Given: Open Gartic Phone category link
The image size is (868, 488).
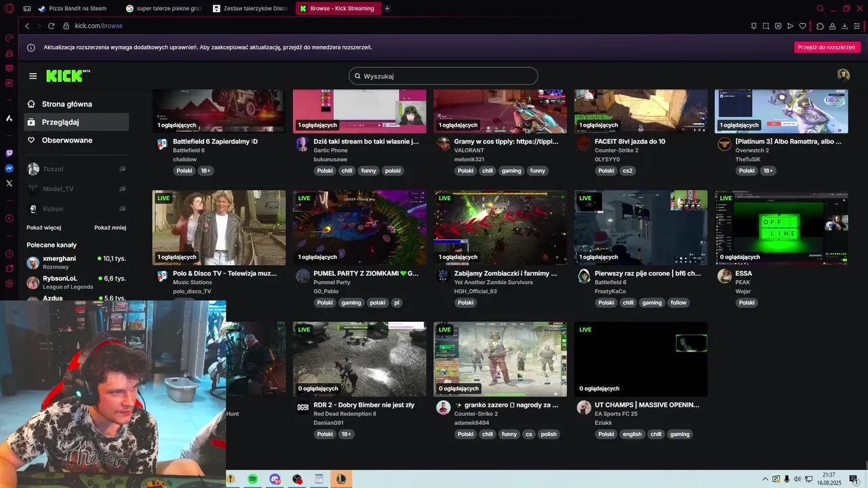Looking at the screenshot, I should [330, 150].
